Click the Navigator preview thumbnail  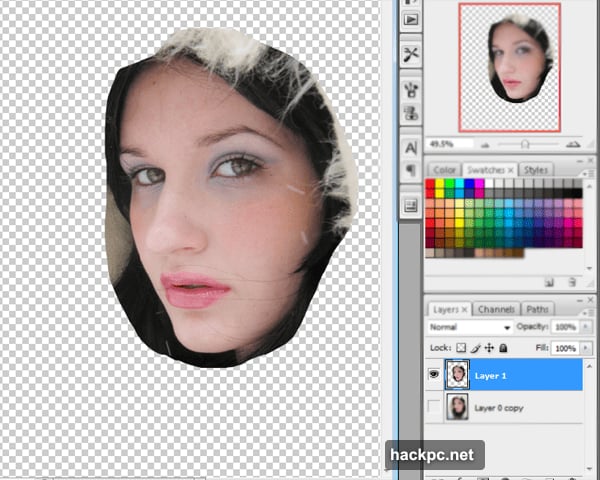(x=510, y=67)
